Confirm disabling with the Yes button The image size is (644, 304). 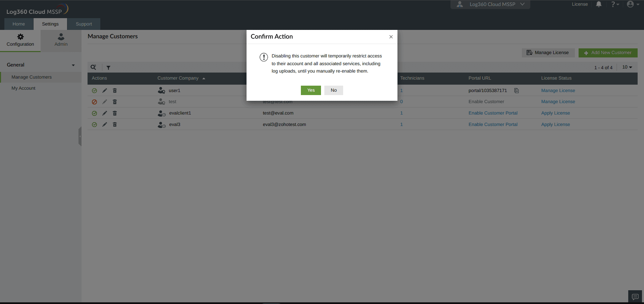click(x=311, y=90)
